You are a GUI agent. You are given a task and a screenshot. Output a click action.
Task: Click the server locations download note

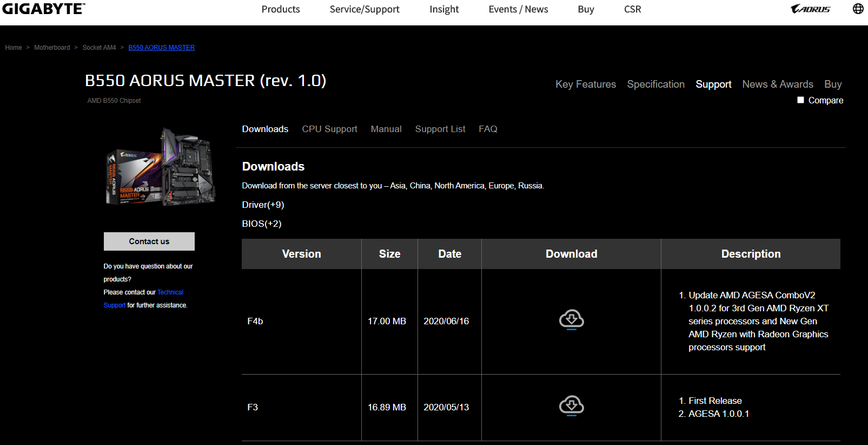393,186
